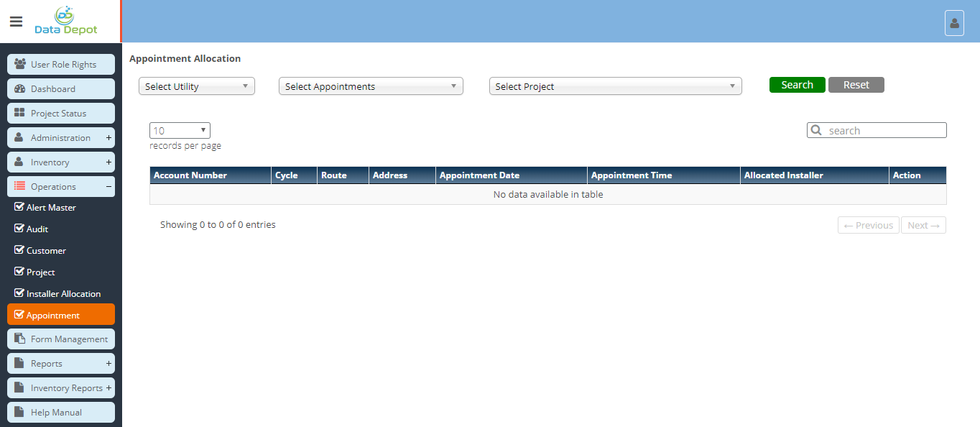Open the Select Project dropdown
This screenshot has width=980, height=427.
(x=615, y=86)
